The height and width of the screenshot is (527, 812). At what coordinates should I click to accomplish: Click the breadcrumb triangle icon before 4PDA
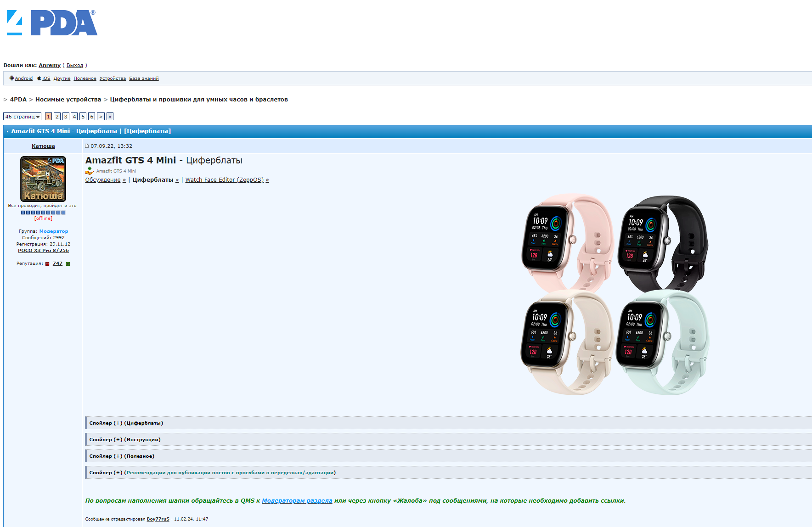tap(6, 100)
